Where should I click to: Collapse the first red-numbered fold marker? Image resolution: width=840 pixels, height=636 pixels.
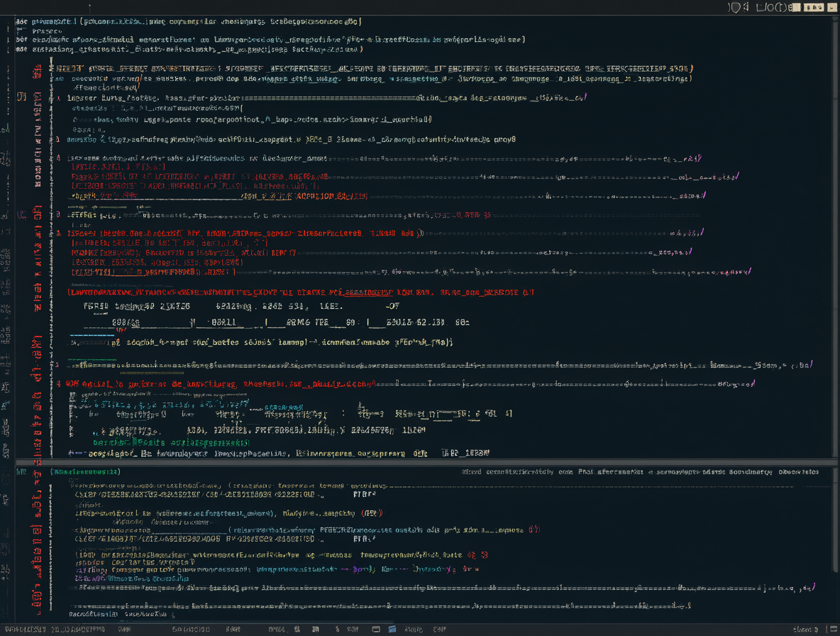(58, 98)
